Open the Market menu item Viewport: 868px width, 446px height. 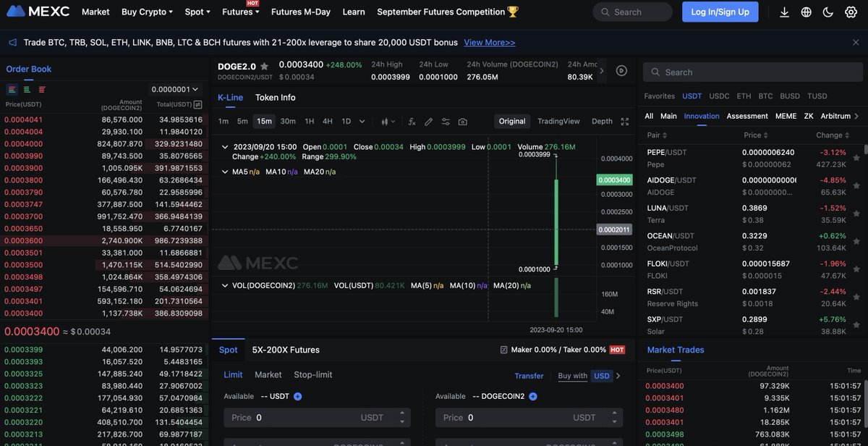(95, 12)
